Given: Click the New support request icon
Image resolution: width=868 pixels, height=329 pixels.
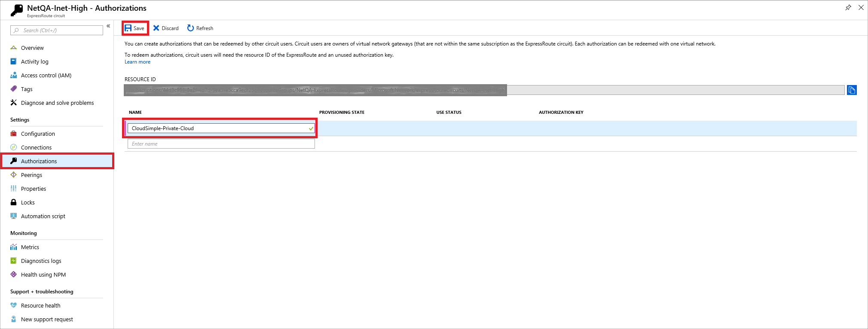Looking at the screenshot, I should tap(14, 319).
